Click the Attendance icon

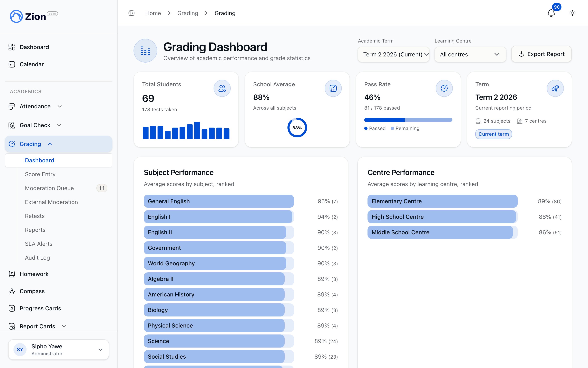[12, 106]
